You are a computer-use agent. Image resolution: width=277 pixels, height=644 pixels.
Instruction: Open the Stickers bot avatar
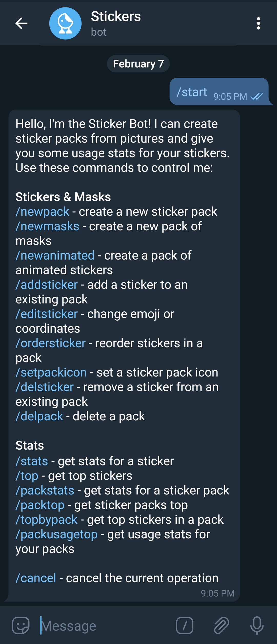[x=65, y=23]
